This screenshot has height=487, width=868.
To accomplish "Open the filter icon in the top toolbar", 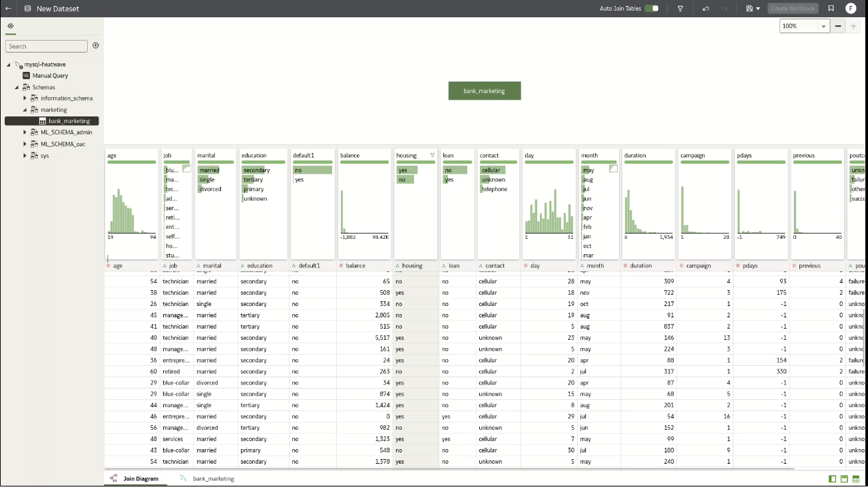I will click(x=679, y=8).
